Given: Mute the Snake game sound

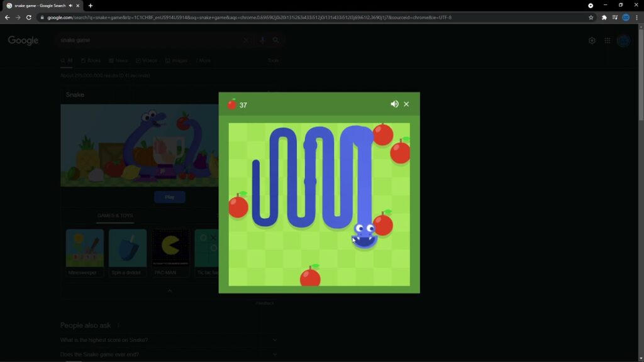Looking at the screenshot, I should pyautogui.click(x=394, y=104).
